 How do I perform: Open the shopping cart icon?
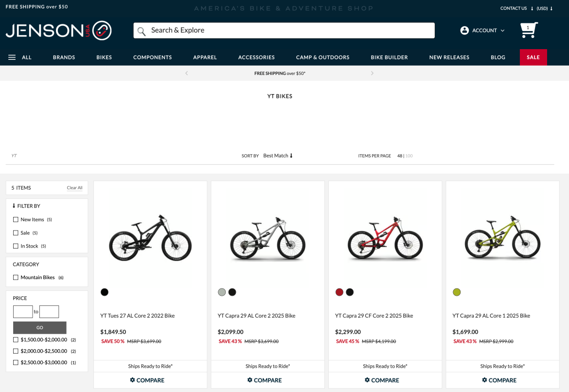tap(529, 30)
